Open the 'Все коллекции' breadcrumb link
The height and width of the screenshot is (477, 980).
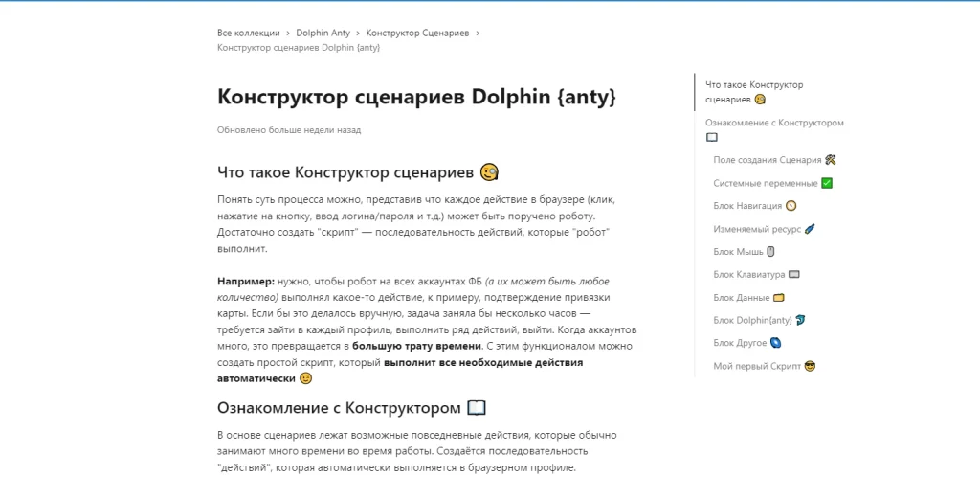tap(248, 34)
